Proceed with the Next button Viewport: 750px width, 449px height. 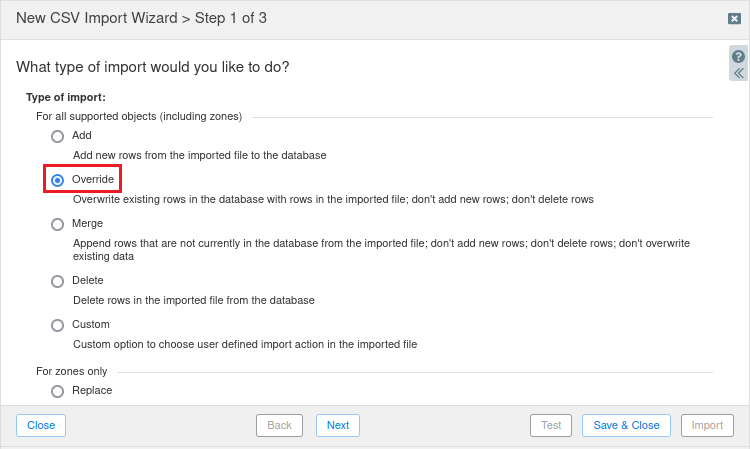338,425
